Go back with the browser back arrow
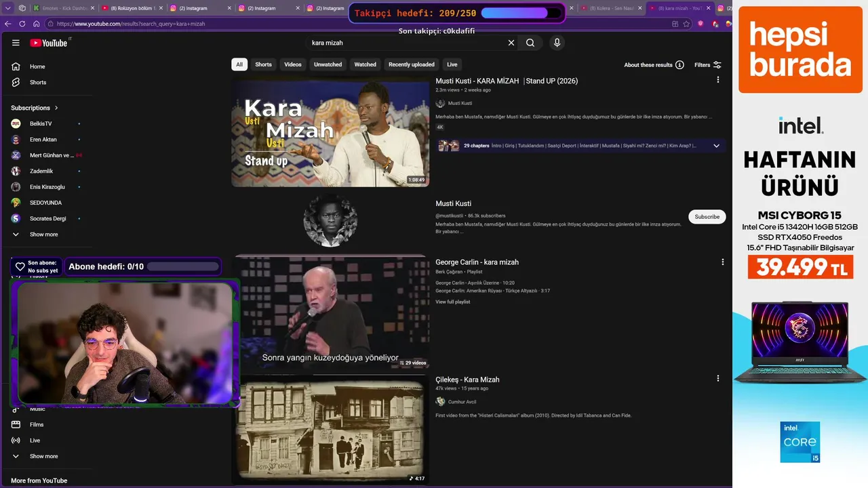Viewport: 868px width, 488px height. (x=8, y=24)
